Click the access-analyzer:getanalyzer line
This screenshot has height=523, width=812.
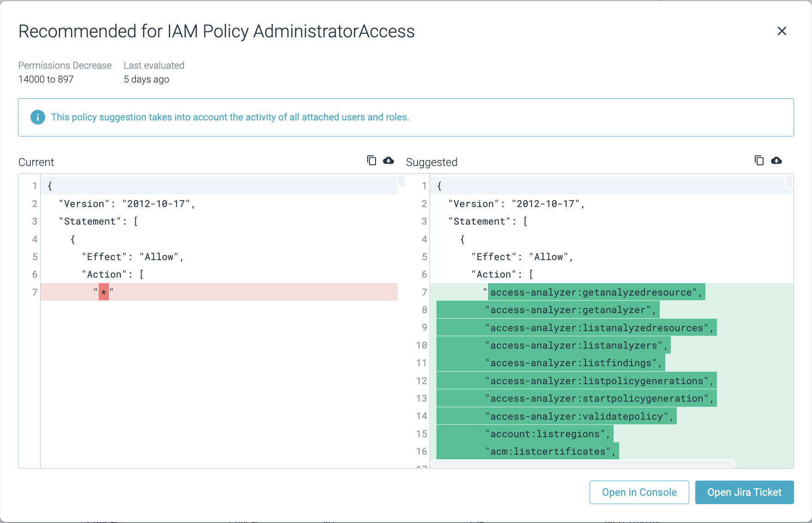(612, 310)
